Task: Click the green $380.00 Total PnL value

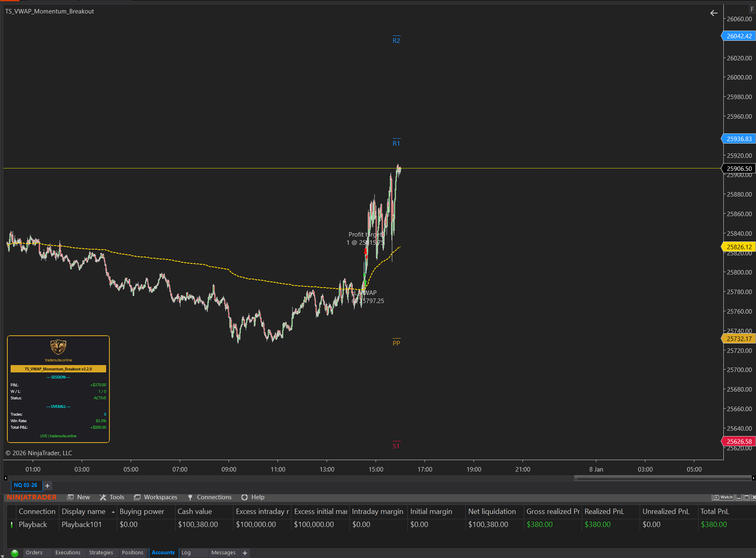Action: pos(714,525)
